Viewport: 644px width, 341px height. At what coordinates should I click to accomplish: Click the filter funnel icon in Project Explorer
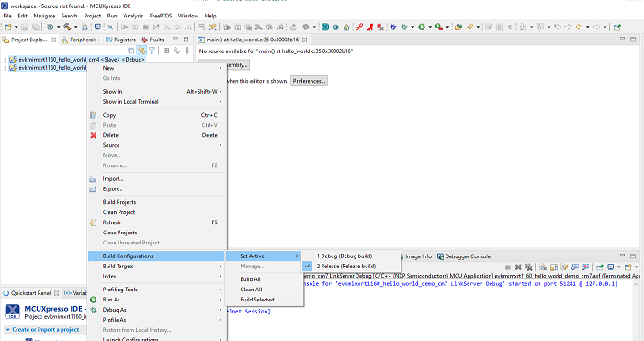[152, 51]
